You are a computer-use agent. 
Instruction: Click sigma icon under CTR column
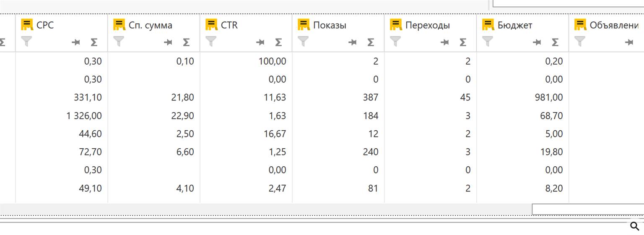[278, 42]
